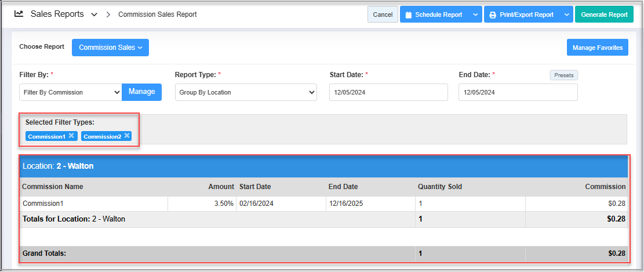Image resolution: width=644 pixels, height=272 pixels.
Task: Click the printer icon on Print/Export Report
Action: tap(492, 14)
